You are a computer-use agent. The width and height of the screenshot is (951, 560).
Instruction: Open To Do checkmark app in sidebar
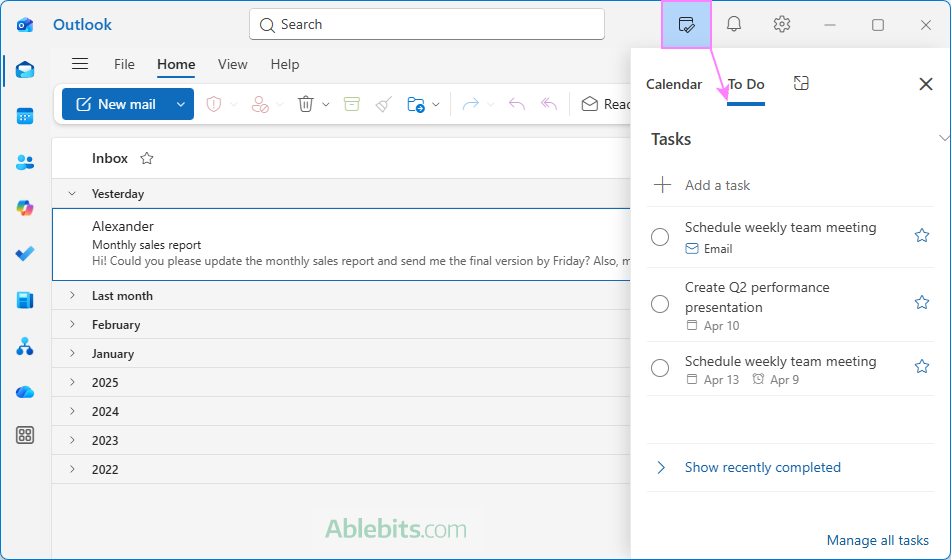point(25,254)
